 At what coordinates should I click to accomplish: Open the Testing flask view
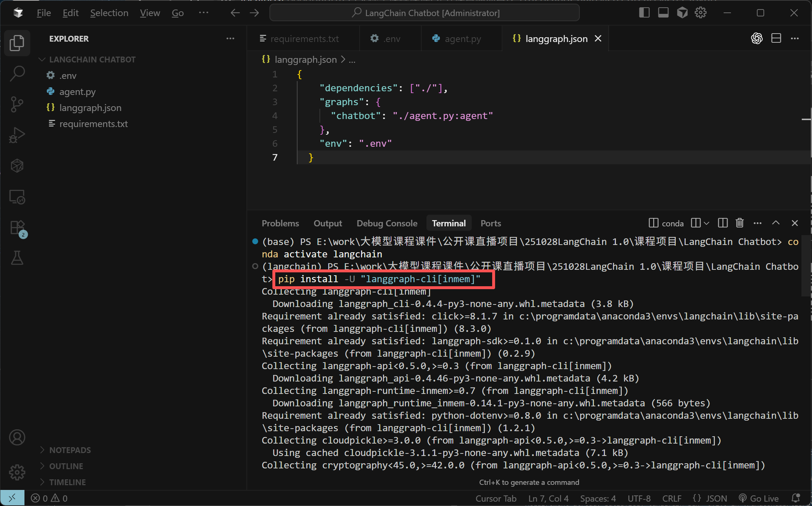[17, 258]
